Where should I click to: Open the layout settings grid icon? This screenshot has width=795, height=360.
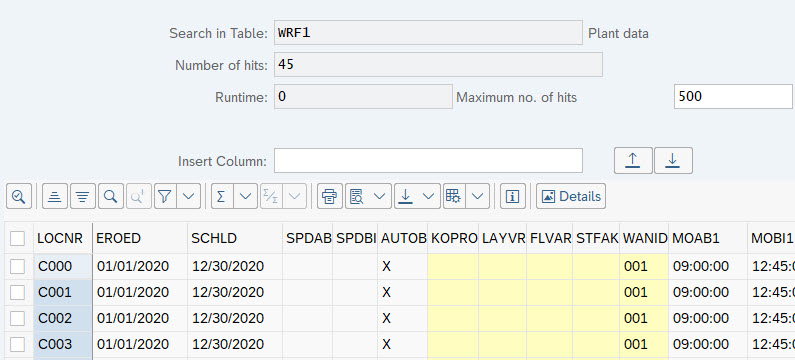454,196
